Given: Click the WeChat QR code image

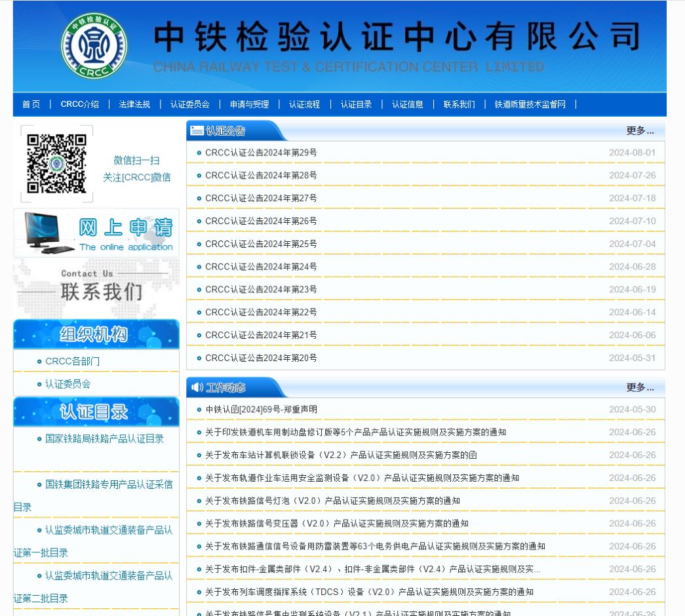Looking at the screenshot, I should (x=56, y=164).
